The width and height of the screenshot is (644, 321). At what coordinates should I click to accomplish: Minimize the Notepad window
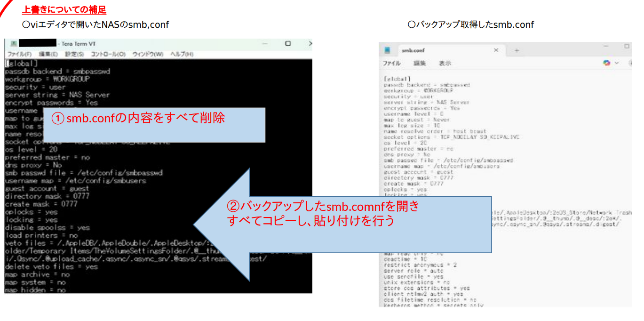[x=606, y=47]
